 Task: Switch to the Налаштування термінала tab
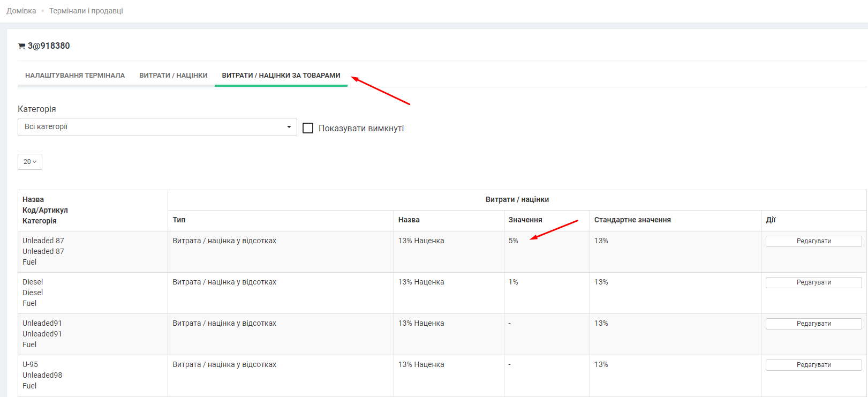(x=75, y=76)
